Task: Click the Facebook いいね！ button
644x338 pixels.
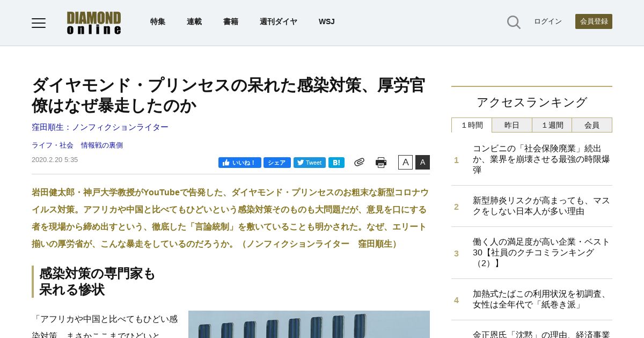Action: (x=240, y=163)
